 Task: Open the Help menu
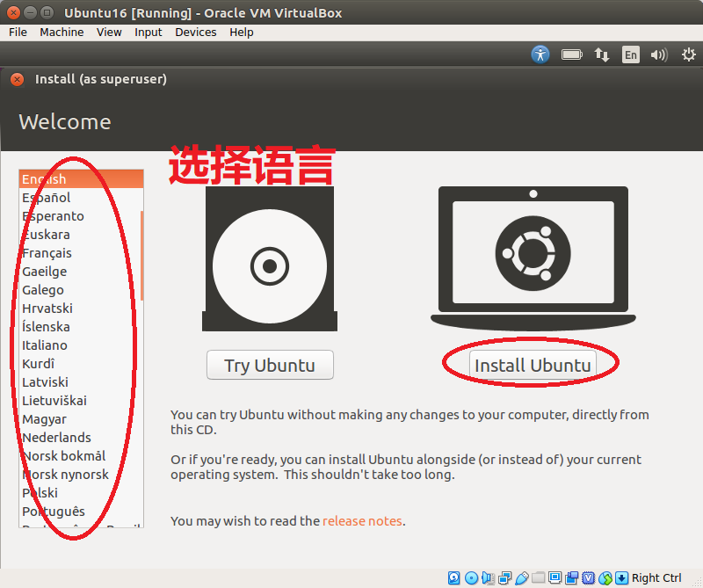[241, 33]
